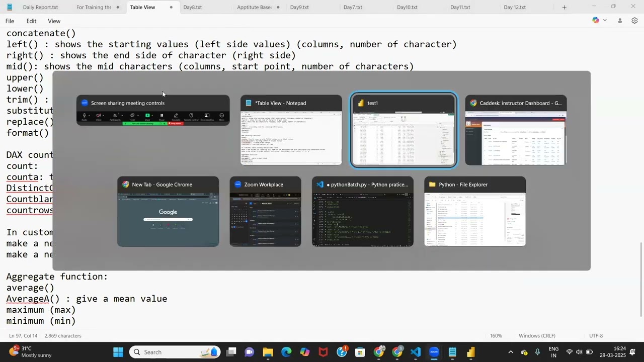The image size is (644, 362).
Task: Open the Notepad icon on the taskbar
Action: click(452, 352)
